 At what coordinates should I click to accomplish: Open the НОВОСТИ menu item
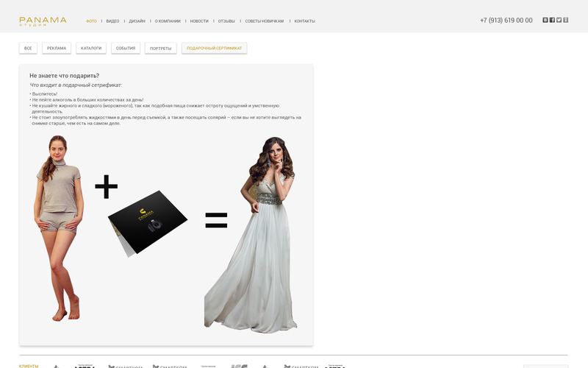coord(199,21)
